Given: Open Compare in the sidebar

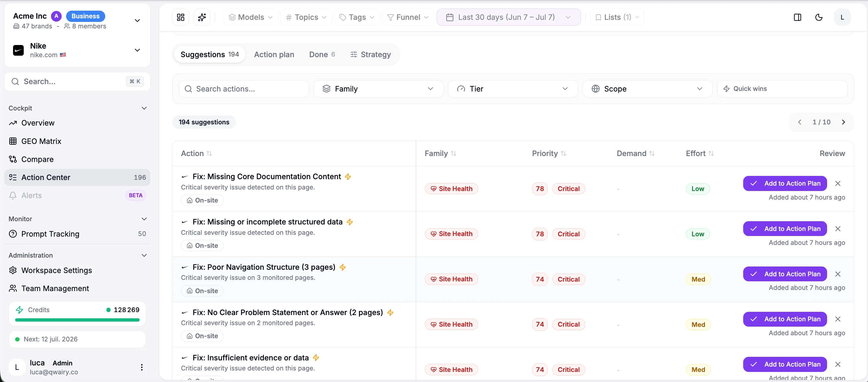Looking at the screenshot, I should (77, 160).
